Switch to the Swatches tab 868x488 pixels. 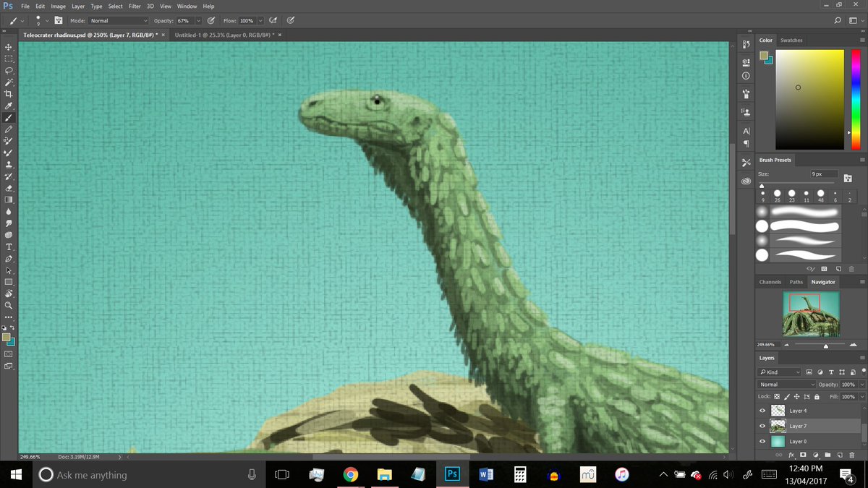coord(791,40)
